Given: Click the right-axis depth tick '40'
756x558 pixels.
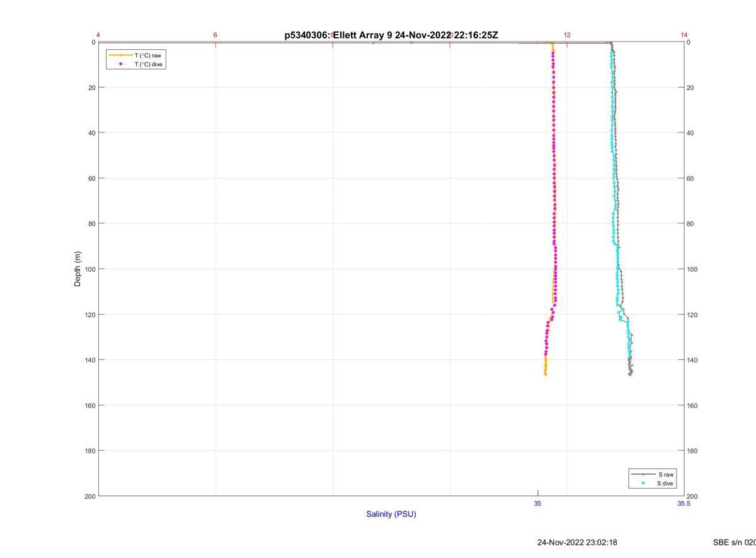Looking at the screenshot, I should 690,133.
